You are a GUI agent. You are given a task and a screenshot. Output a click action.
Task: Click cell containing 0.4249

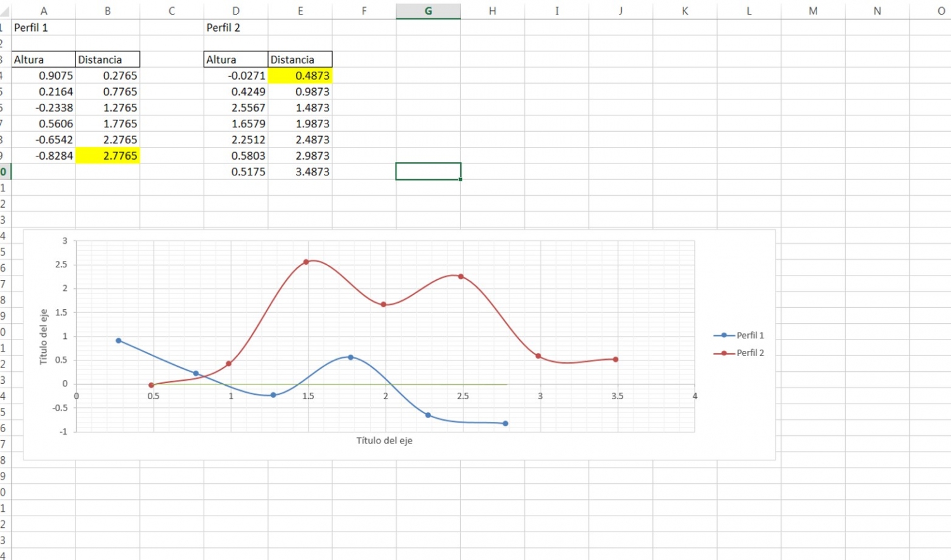[x=236, y=91]
